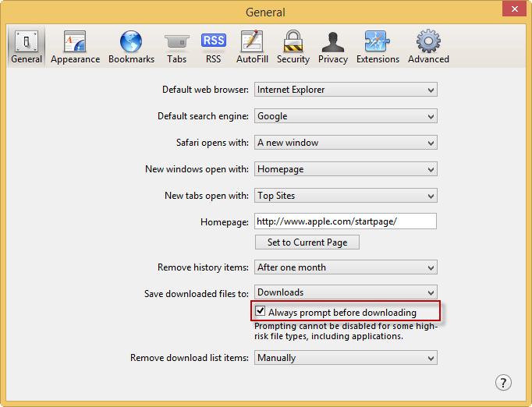This screenshot has height=407, width=532.
Task: Click the Set to Current Page button
Action: pos(307,242)
